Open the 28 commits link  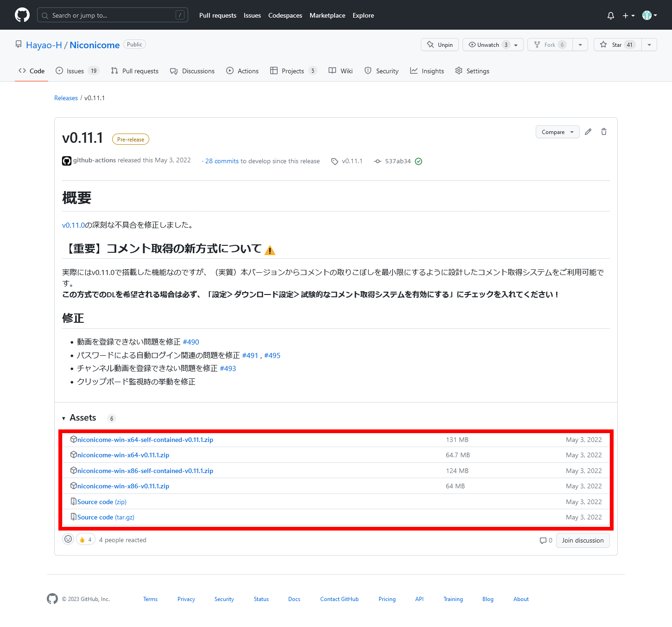point(222,161)
